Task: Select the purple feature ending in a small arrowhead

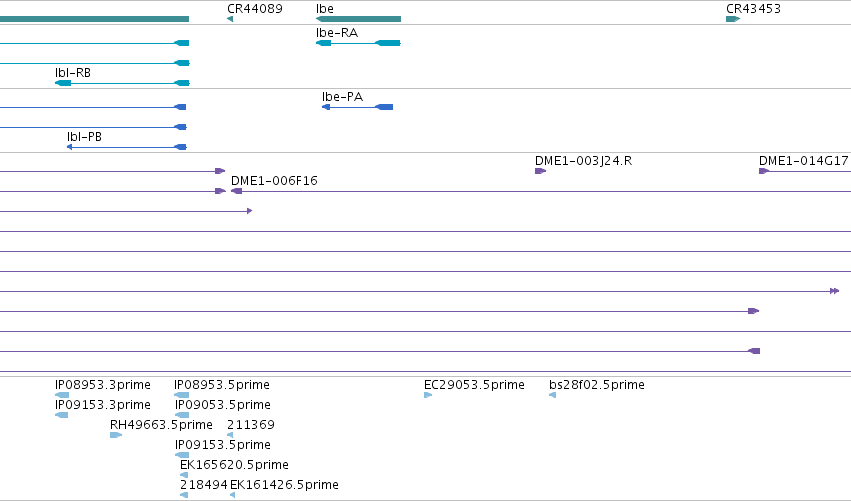Action: pyautogui.click(x=250, y=211)
